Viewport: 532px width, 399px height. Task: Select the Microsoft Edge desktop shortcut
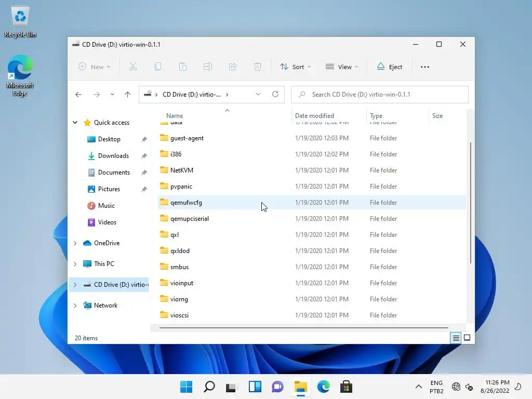20,75
